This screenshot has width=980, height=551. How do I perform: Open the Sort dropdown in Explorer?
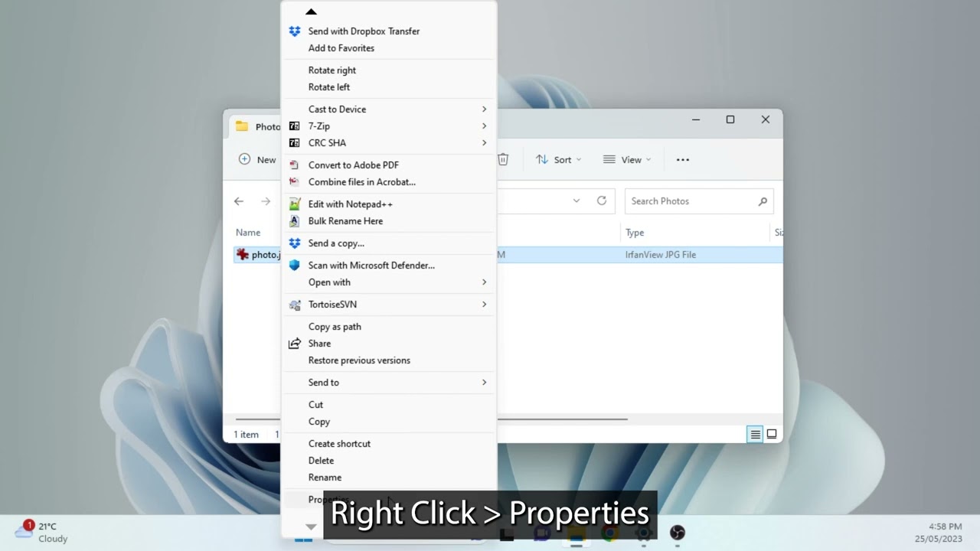[x=558, y=160]
